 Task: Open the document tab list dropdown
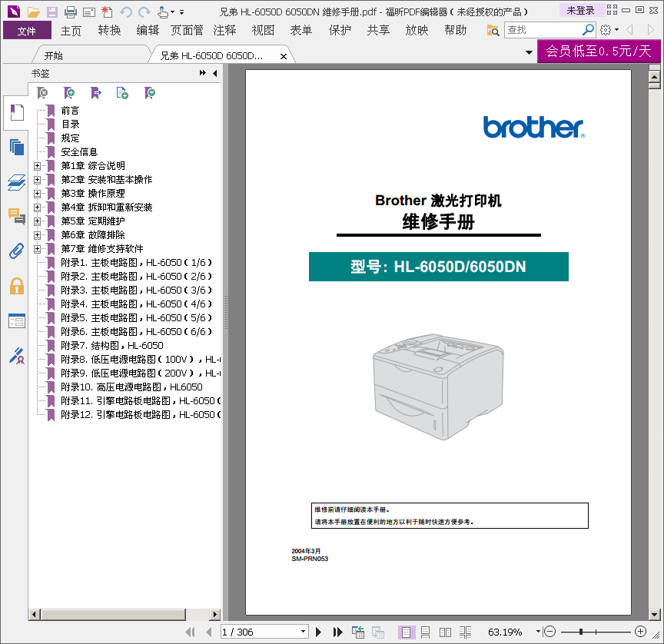(x=529, y=52)
